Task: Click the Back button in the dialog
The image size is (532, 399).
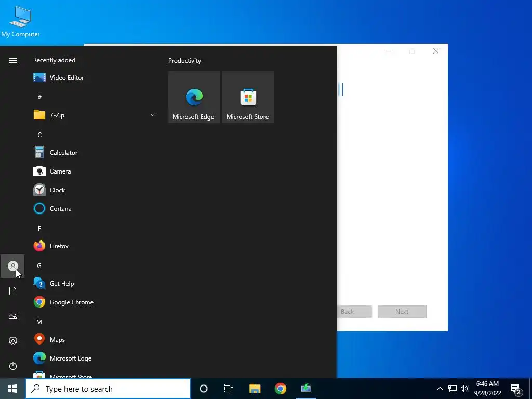Action: point(354,312)
